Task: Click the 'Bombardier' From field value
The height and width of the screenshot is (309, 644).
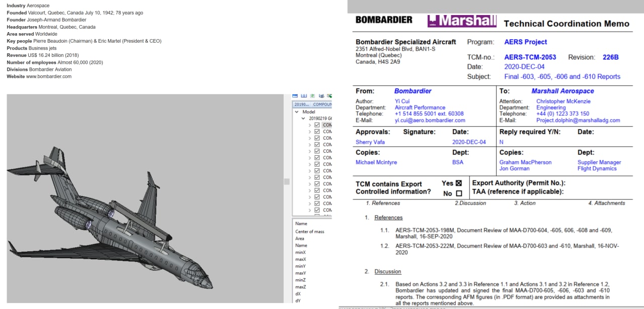Action: tap(413, 91)
